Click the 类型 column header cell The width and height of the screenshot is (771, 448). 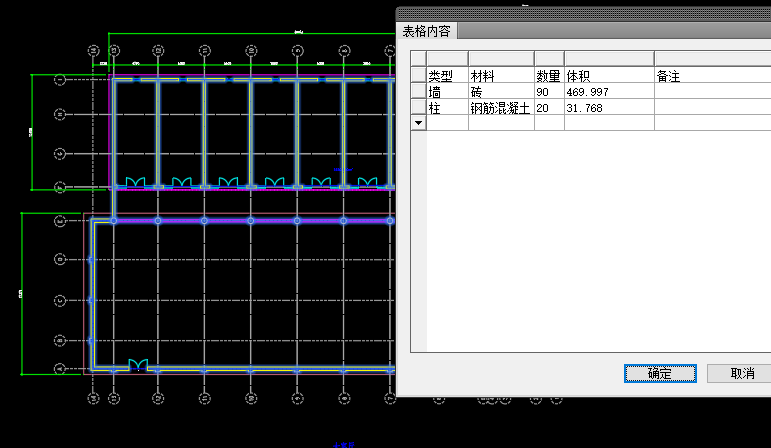pyautogui.click(x=447, y=76)
